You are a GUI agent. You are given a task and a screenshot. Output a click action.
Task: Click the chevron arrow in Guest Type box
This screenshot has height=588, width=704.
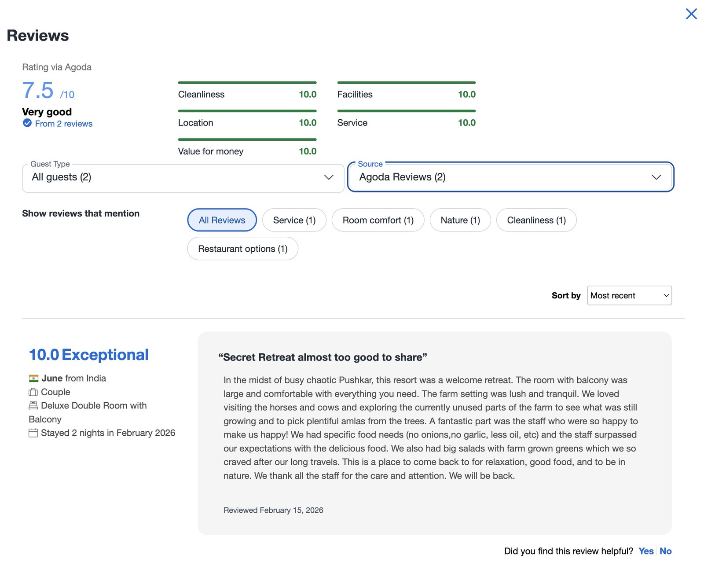point(329,177)
